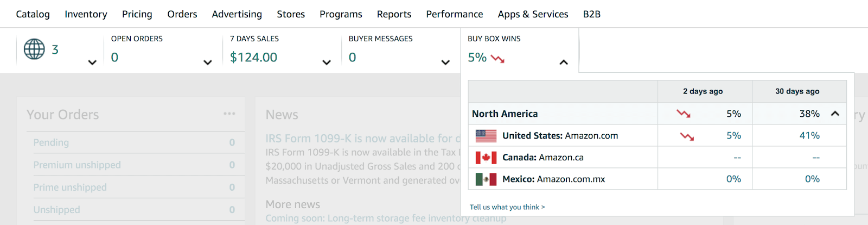Click Canada 30 days ago dash value
Screen dimensions: 868x225
click(816, 158)
